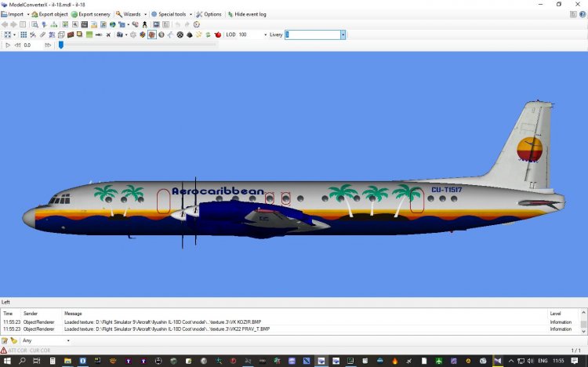This screenshot has width=588, height=367.
Task: Expand the view direction dropdown arrow
Action: [15, 35]
